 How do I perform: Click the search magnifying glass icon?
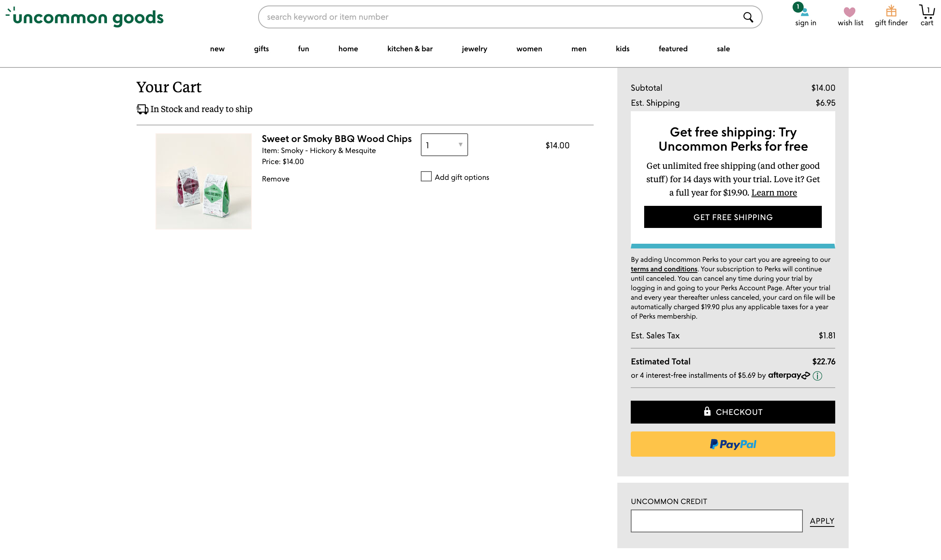[748, 17]
